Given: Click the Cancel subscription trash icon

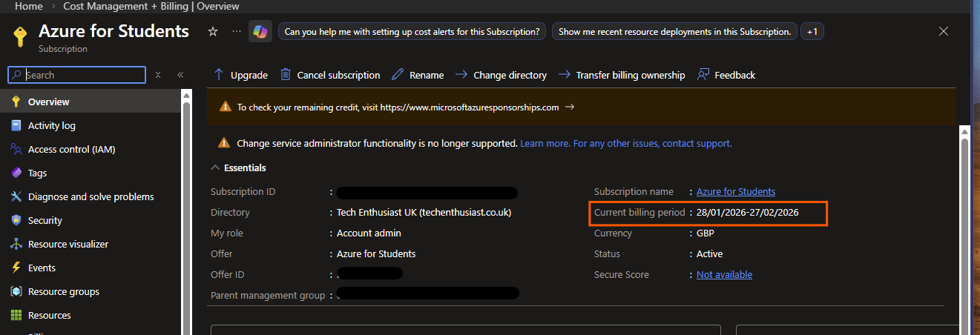Looking at the screenshot, I should (286, 75).
